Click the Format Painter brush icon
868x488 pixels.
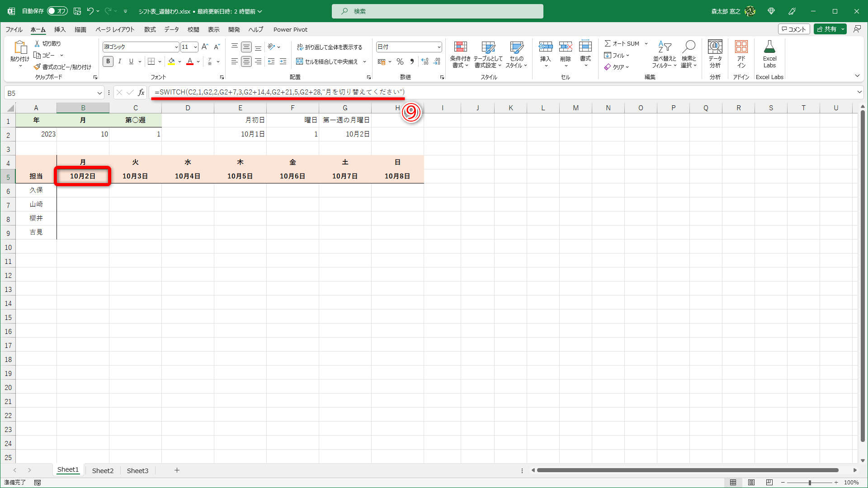(37, 67)
